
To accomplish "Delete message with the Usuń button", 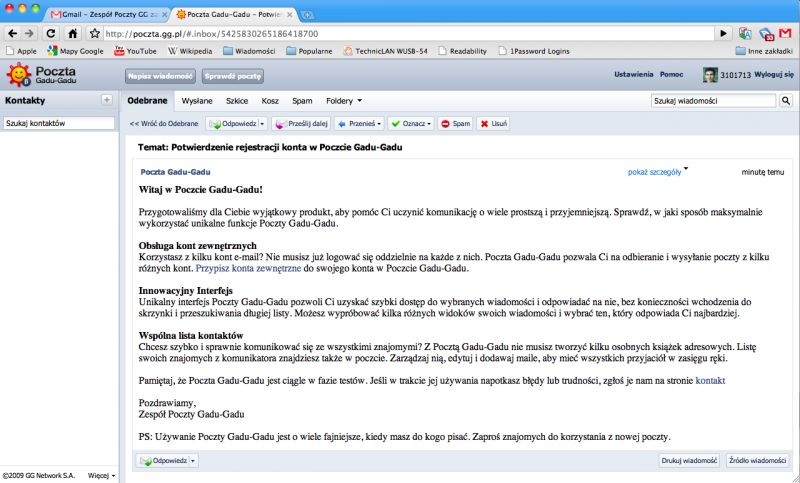I will (x=493, y=124).
